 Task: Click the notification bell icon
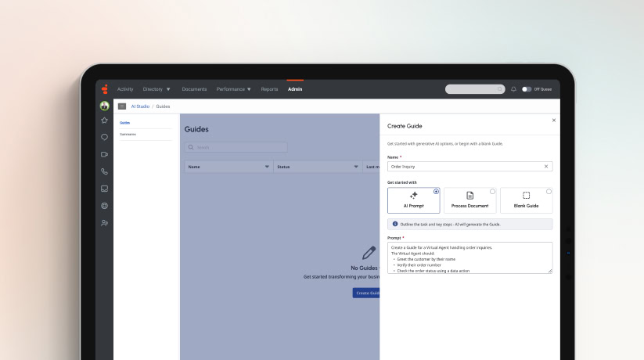click(x=513, y=89)
